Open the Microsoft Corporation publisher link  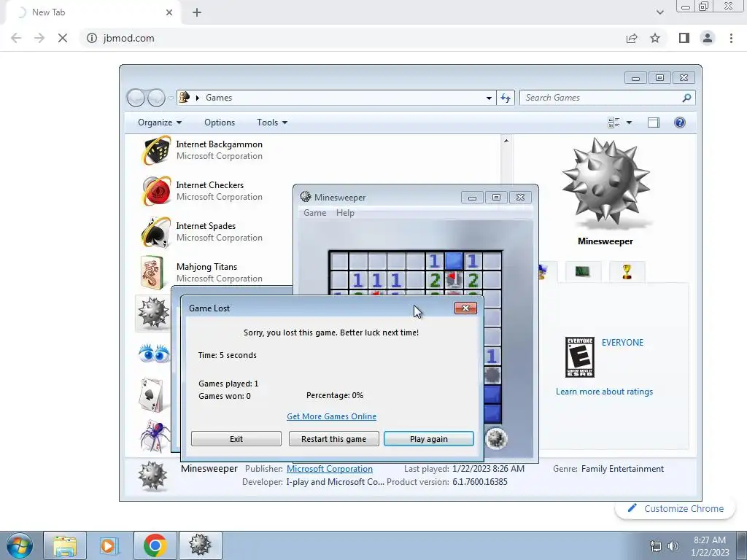click(x=330, y=469)
